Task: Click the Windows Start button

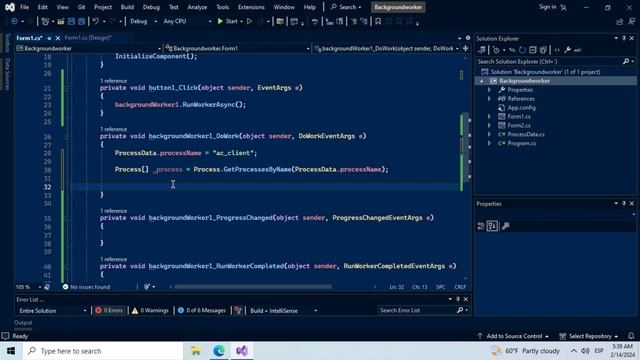Action: (x=11, y=351)
